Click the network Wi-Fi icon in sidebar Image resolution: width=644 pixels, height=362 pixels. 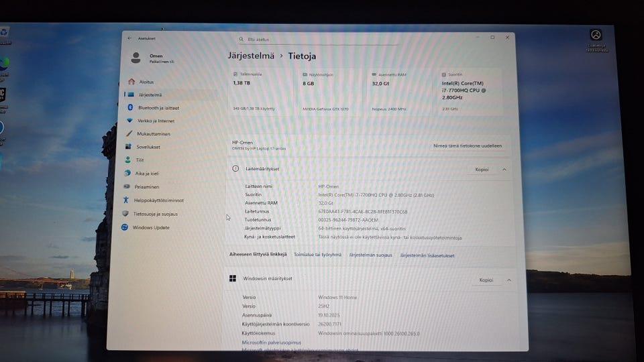click(x=129, y=120)
